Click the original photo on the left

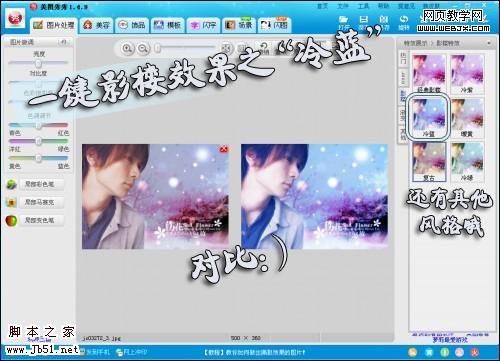155,196
